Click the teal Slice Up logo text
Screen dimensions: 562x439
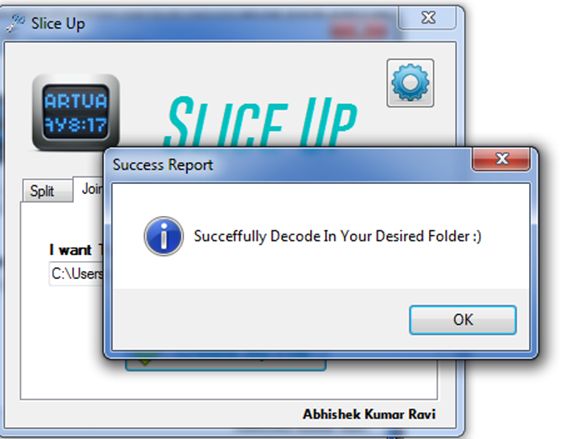(260, 122)
